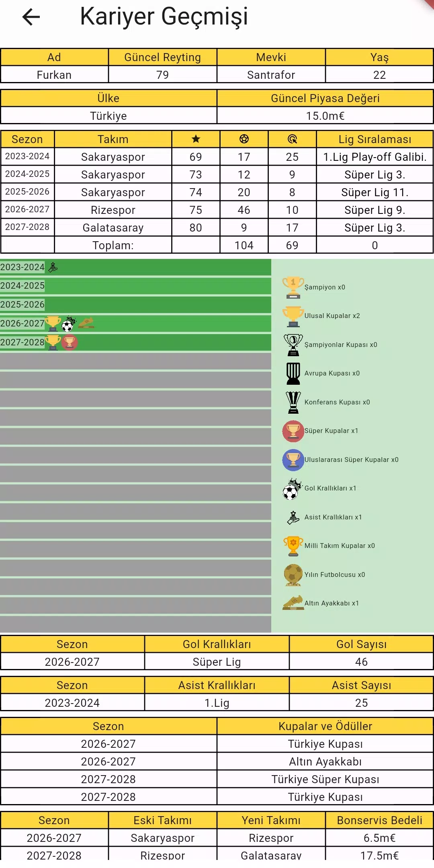Screen dimensions: 434x868
Task: Click Süper Lig 9. ranking cell
Action: click(x=375, y=210)
